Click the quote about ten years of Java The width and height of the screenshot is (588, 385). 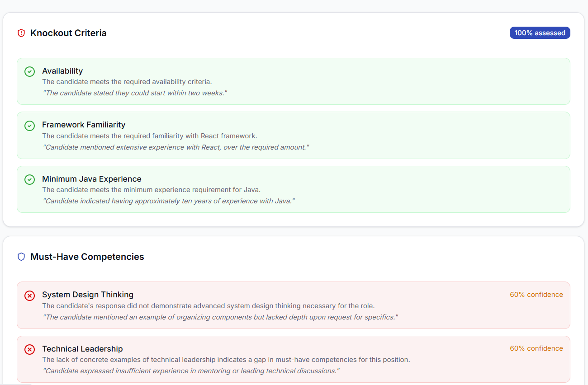(169, 201)
